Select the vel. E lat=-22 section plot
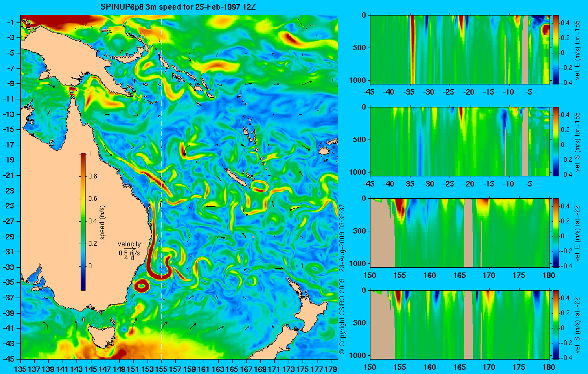 pyautogui.click(x=460, y=233)
